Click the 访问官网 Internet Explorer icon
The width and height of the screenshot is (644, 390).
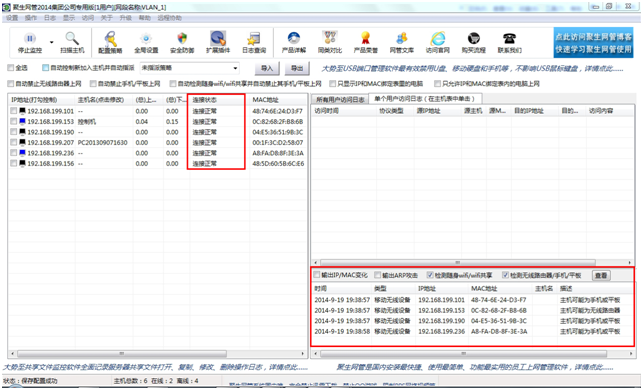pos(437,38)
